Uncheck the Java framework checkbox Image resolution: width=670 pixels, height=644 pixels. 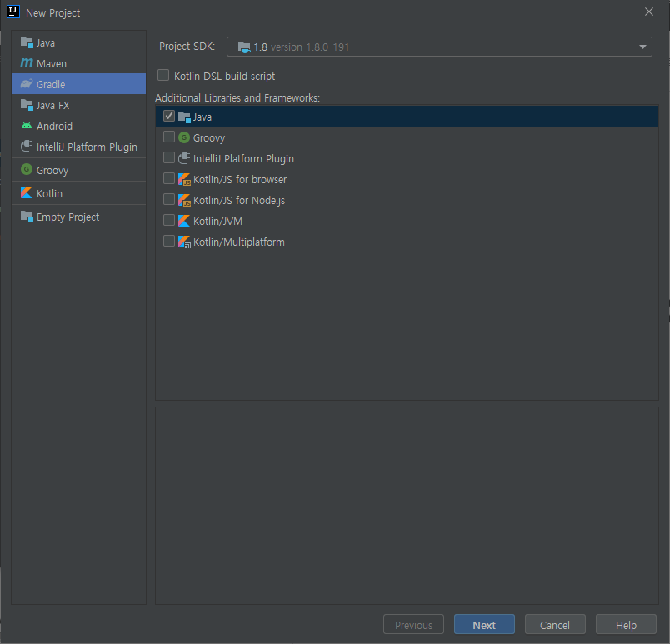coord(169,116)
